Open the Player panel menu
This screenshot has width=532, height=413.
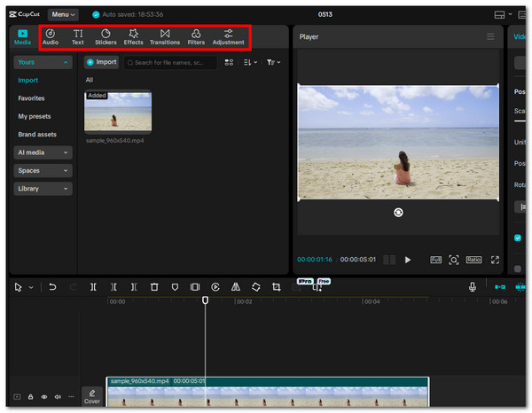490,36
